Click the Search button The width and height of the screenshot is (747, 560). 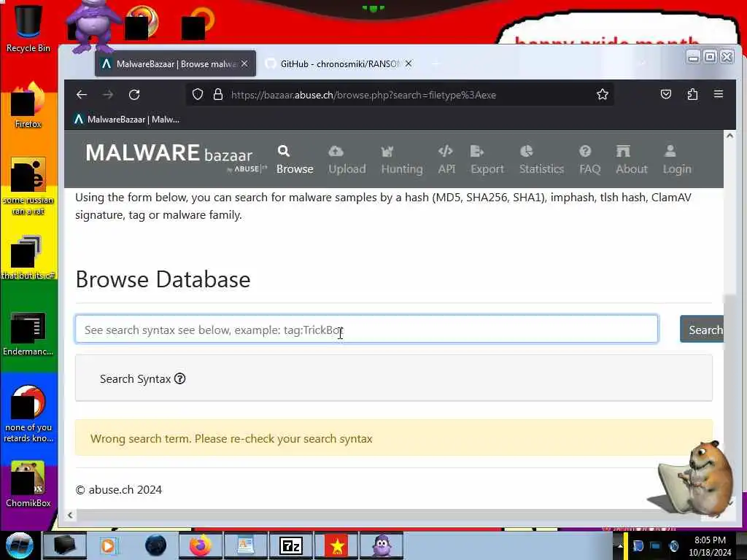[702, 329]
